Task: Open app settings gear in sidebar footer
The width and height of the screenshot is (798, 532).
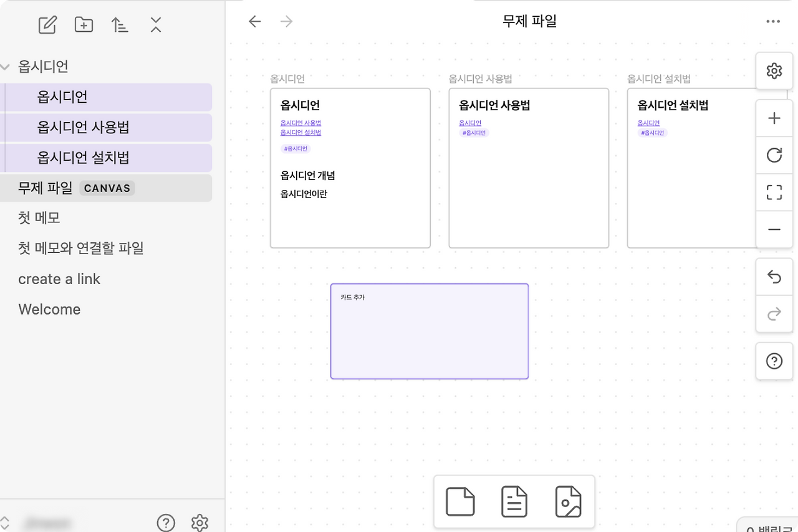Action: tap(199, 523)
